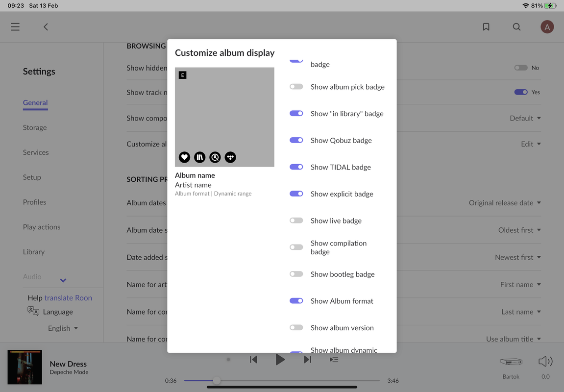The height and width of the screenshot is (392, 564).
Task: Open the Use album title dropdown
Action: pyautogui.click(x=513, y=339)
